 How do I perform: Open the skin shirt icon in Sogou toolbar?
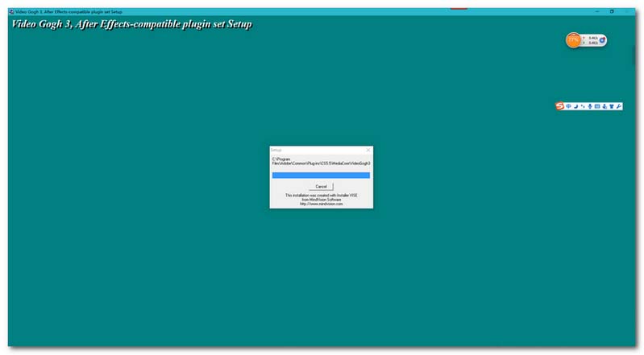click(x=612, y=106)
